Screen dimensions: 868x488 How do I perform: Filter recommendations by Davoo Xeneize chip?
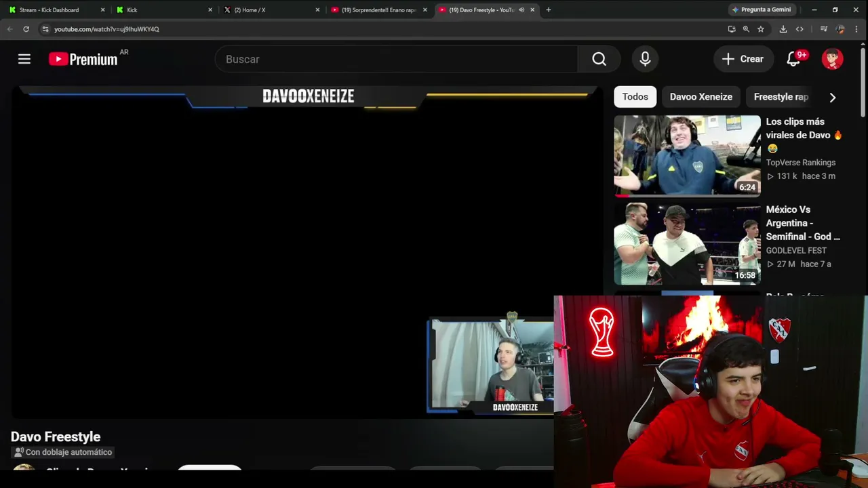pyautogui.click(x=701, y=97)
